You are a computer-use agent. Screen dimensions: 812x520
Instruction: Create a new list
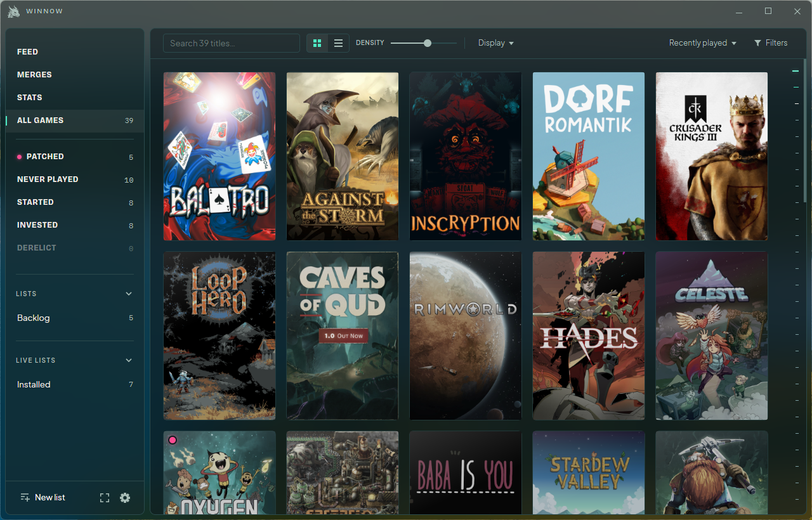[x=43, y=498]
